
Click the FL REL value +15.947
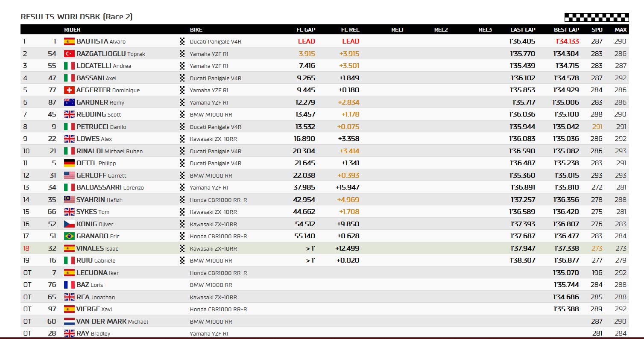(348, 187)
